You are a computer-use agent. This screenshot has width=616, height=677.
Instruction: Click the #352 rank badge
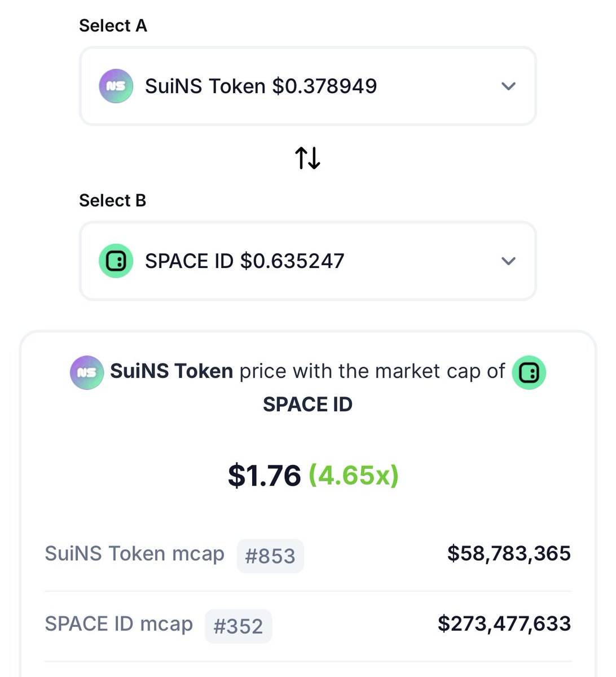(x=238, y=626)
